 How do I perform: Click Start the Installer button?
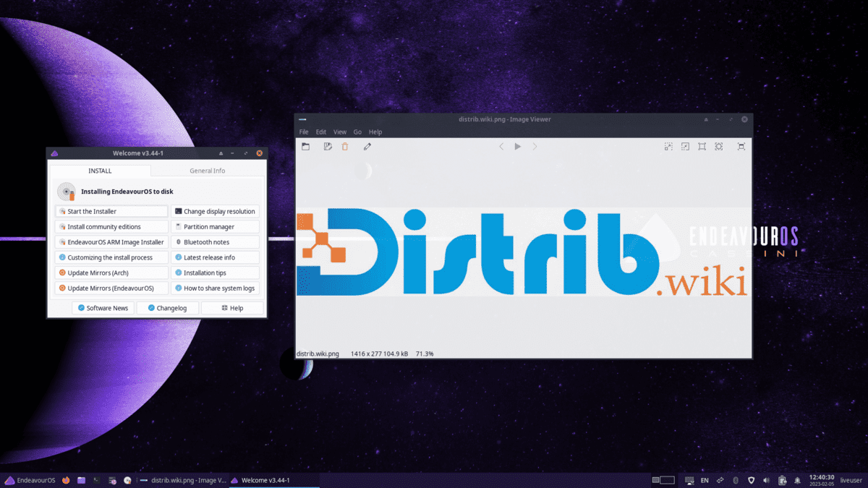tap(111, 212)
